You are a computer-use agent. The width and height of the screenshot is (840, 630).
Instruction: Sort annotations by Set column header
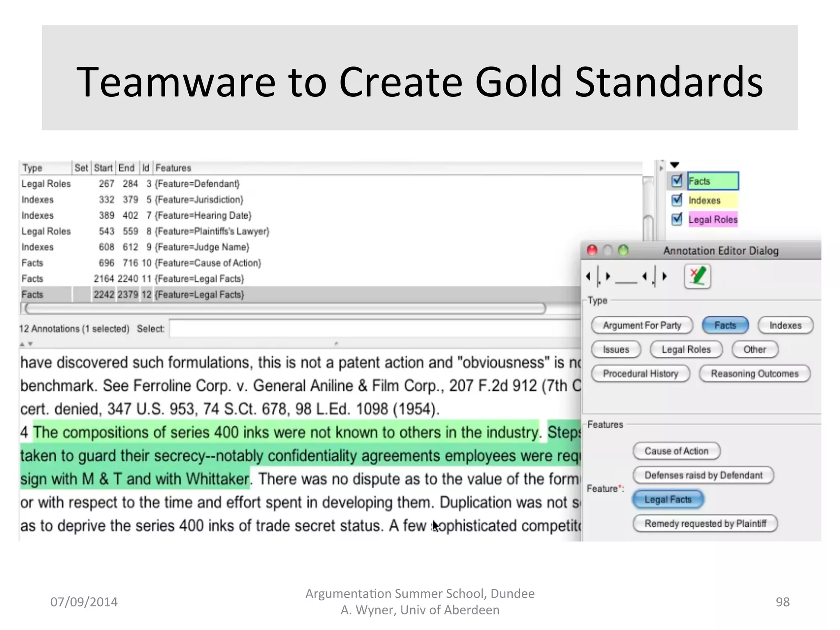(x=81, y=168)
